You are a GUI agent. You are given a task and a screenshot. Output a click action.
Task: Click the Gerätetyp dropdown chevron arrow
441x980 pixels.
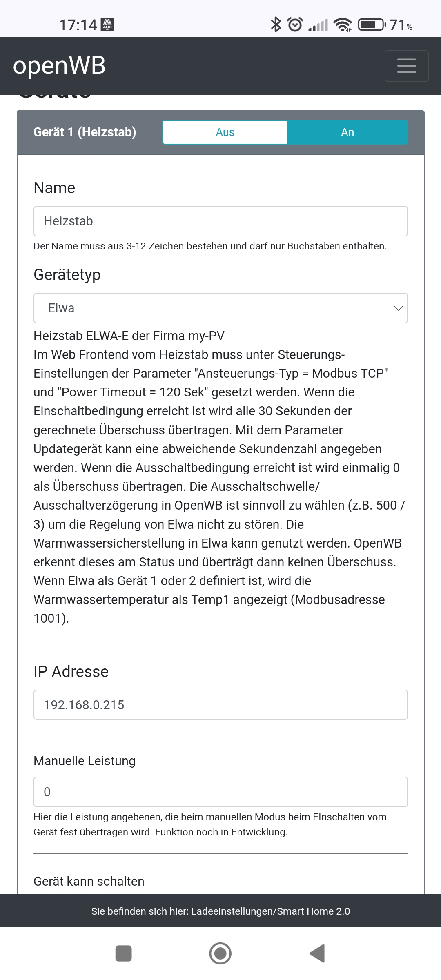[x=398, y=308]
